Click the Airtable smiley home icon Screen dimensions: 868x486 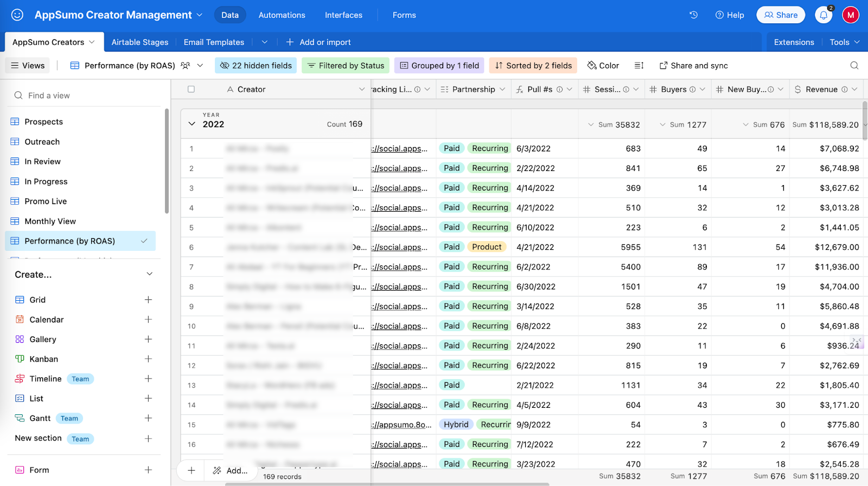point(17,15)
